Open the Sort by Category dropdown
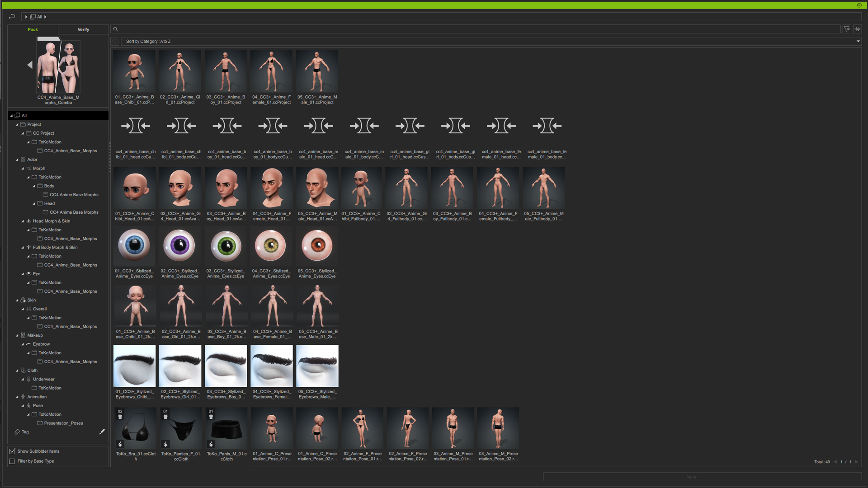 point(858,41)
